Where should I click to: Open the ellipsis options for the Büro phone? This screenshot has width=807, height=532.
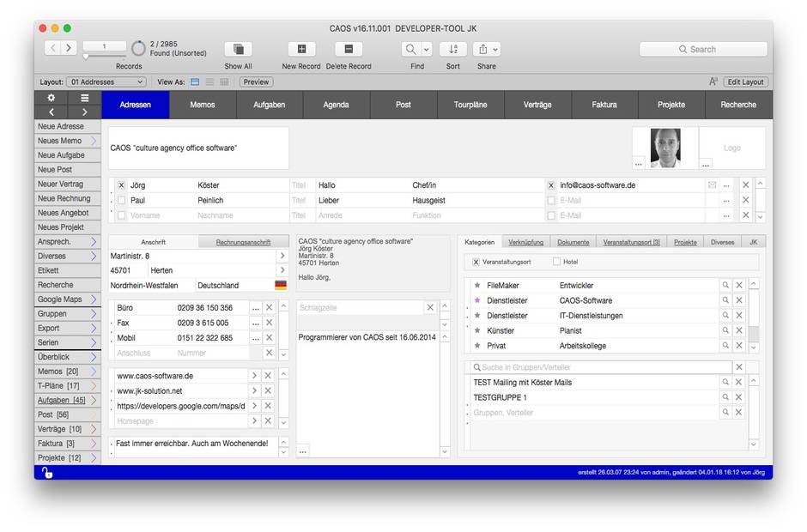[x=255, y=308]
